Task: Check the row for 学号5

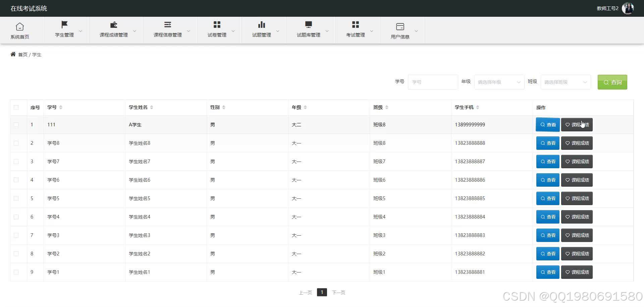Action: (16, 198)
